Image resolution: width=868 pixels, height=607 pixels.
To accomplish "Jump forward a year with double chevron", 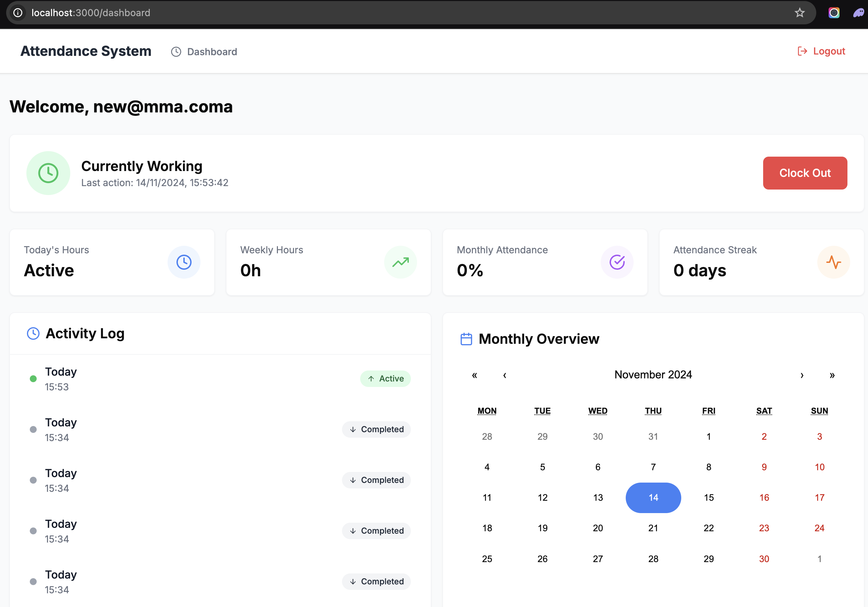I will point(832,375).
